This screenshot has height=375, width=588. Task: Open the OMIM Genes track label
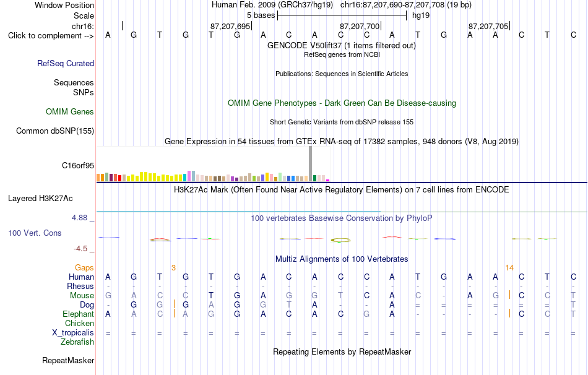[x=70, y=112]
